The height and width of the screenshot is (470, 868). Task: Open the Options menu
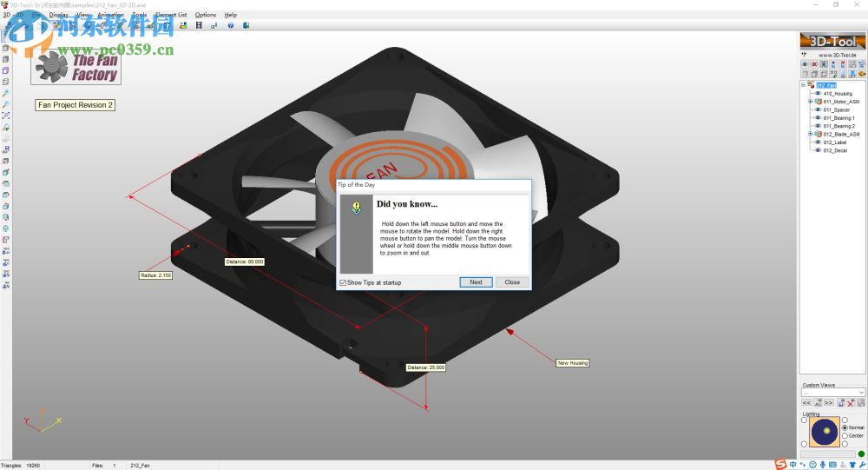[206, 15]
